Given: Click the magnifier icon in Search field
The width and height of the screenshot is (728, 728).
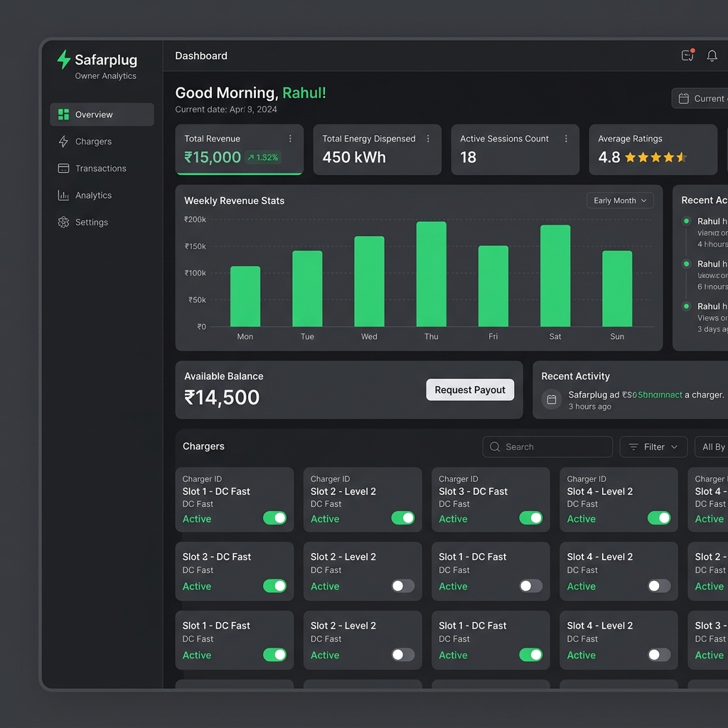Looking at the screenshot, I should (x=495, y=446).
